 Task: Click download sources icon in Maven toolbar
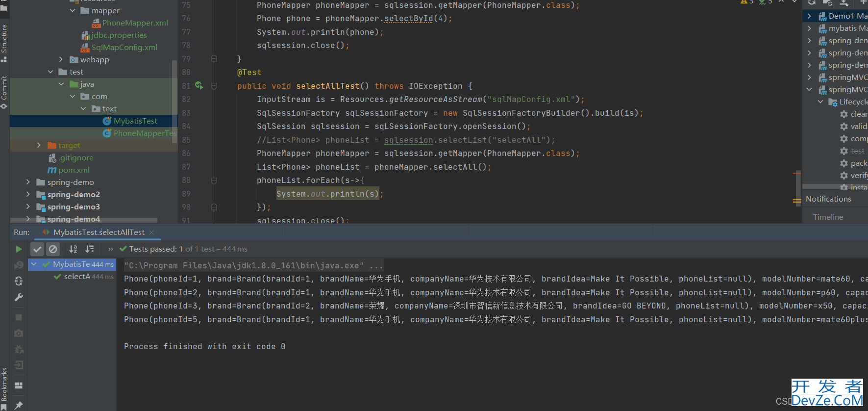point(844,2)
